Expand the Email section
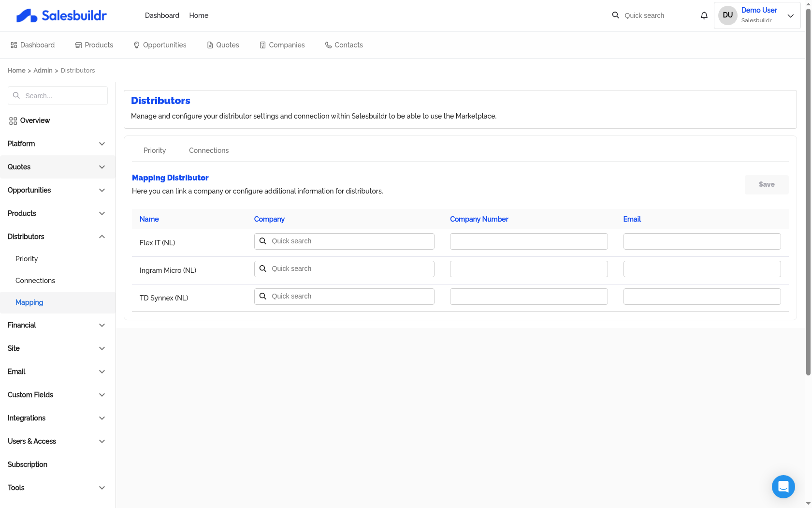 point(58,372)
